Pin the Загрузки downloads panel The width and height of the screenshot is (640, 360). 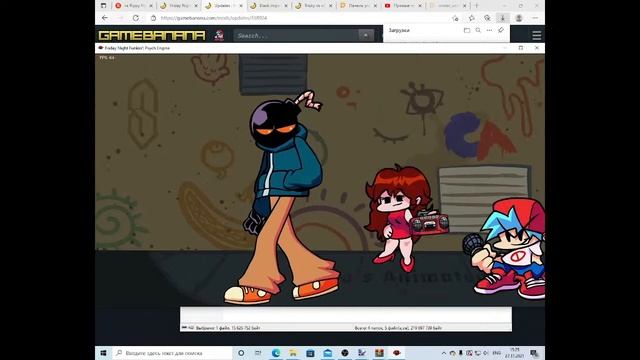click(x=501, y=30)
